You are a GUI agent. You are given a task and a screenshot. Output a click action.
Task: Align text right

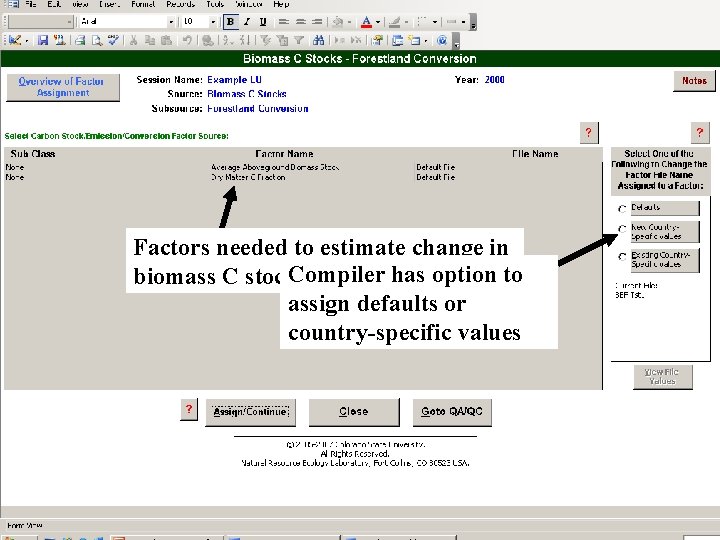pyautogui.click(x=317, y=22)
